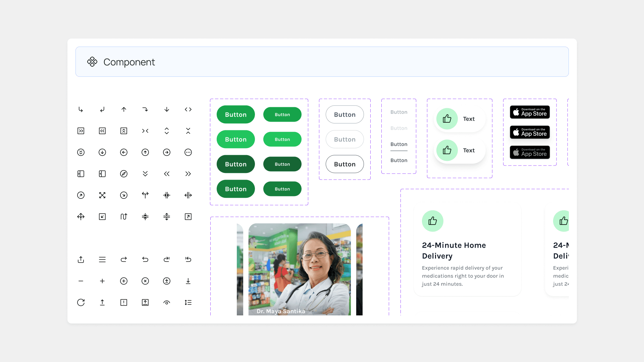
Task: Click the circled three-dots more icon
Action: (x=188, y=152)
